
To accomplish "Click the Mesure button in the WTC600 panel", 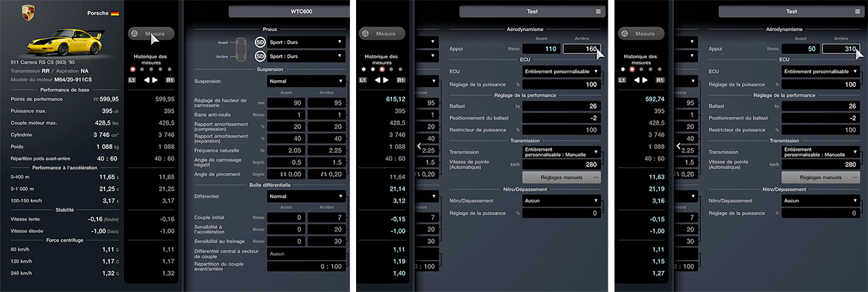I will (151, 33).
